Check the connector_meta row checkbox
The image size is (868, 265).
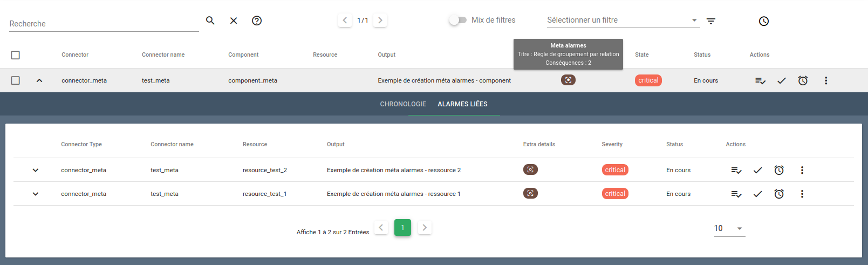(x=16, y=80)
